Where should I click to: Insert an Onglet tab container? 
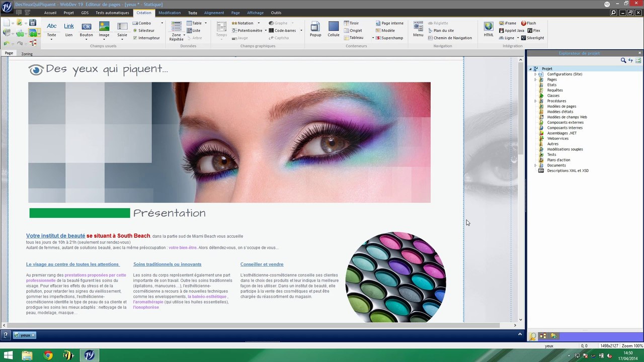coord(353,31)
